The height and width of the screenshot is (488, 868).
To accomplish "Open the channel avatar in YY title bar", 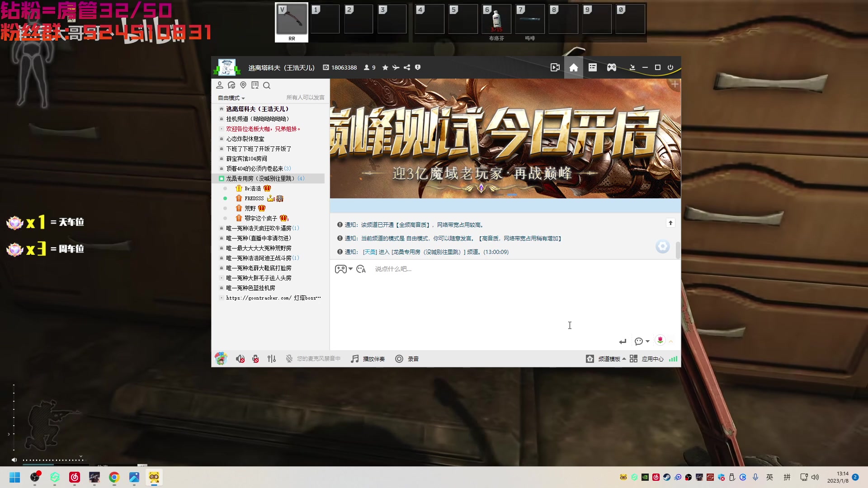I will (x=226, y=67).
